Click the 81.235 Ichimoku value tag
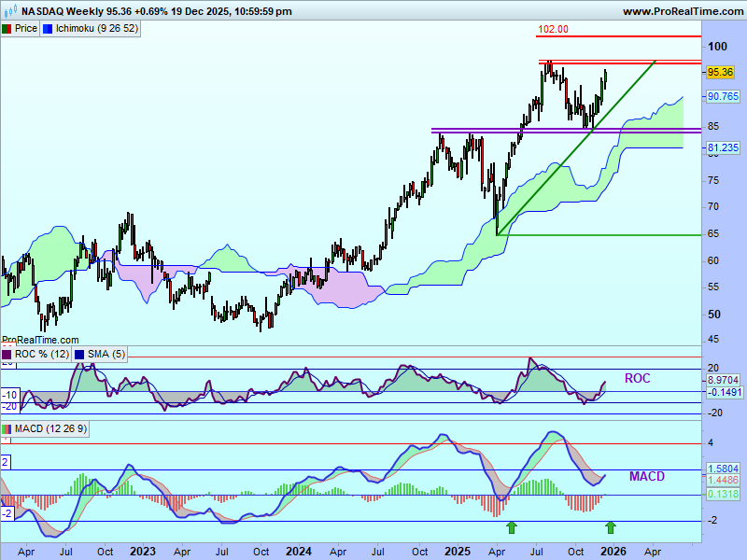The width and height of the screenshot is (747, 560). pyautogui.click(x=724, y=147)
